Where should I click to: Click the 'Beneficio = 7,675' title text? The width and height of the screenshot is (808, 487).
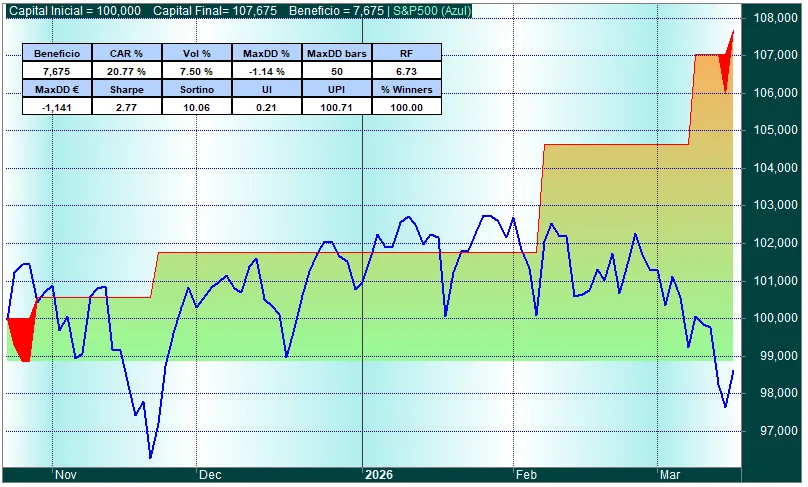coord(336,11)
